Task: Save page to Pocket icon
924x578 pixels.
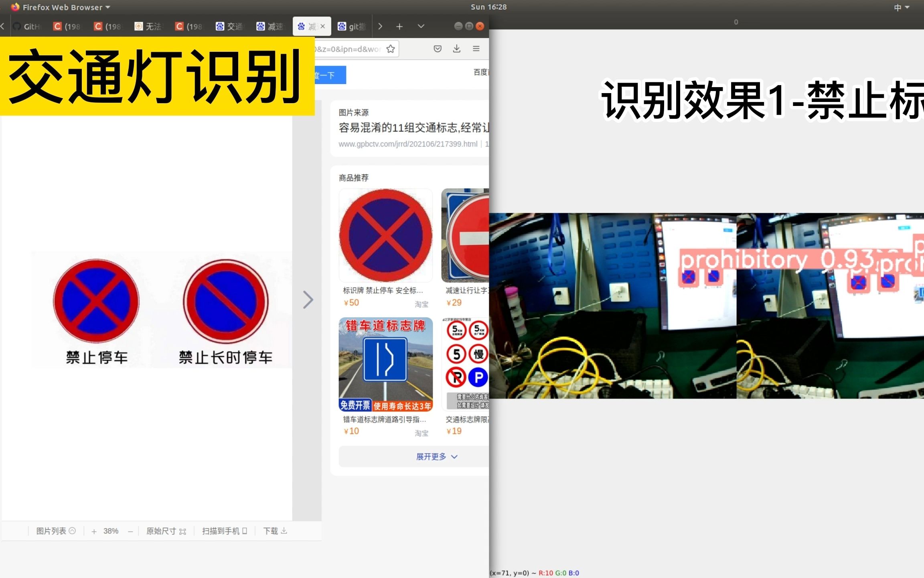Action: (x=437, y=49)
